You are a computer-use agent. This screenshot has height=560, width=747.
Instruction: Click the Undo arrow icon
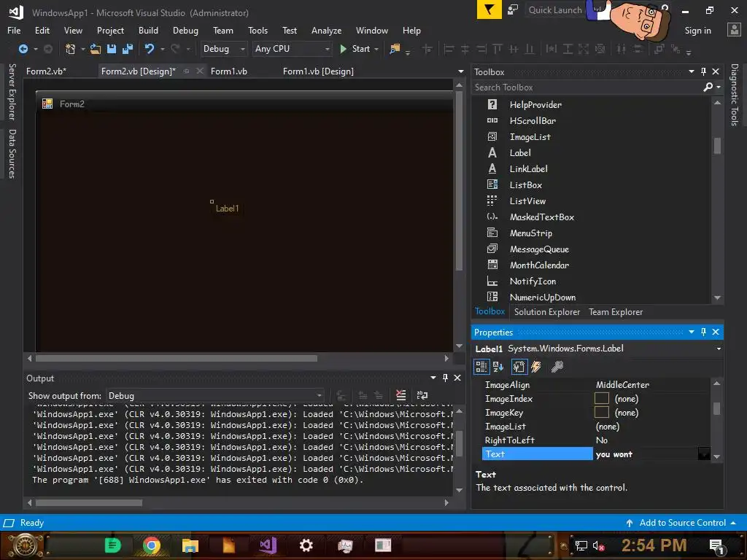[150, 49]
